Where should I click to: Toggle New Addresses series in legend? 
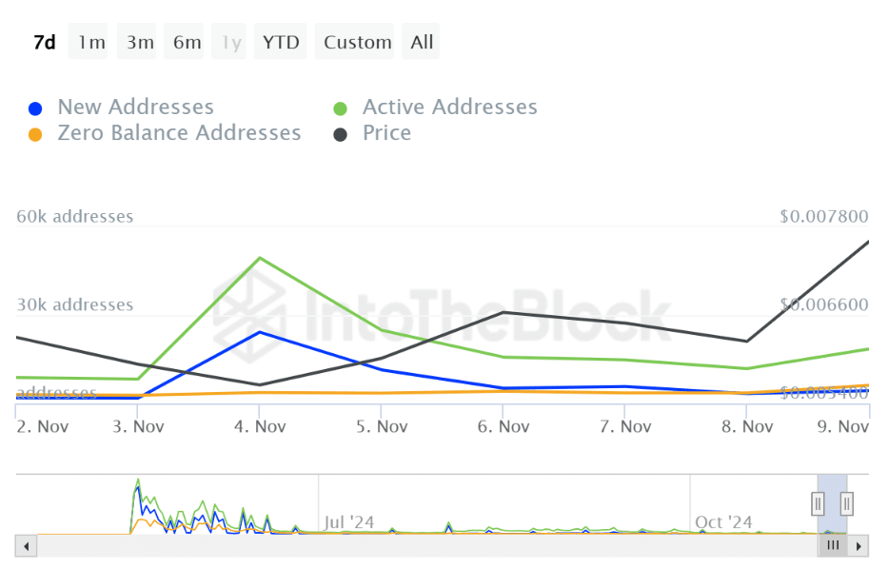pos(121,107)
